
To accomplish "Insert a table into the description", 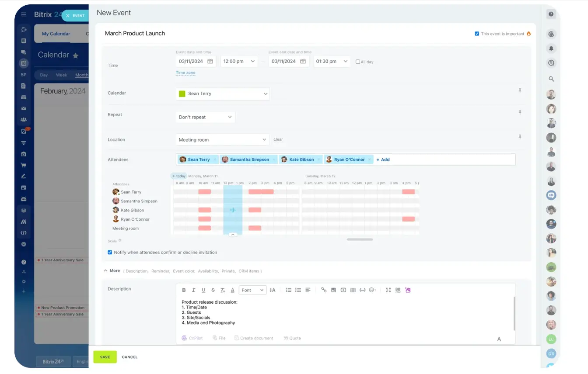I will tap(353, 290).
